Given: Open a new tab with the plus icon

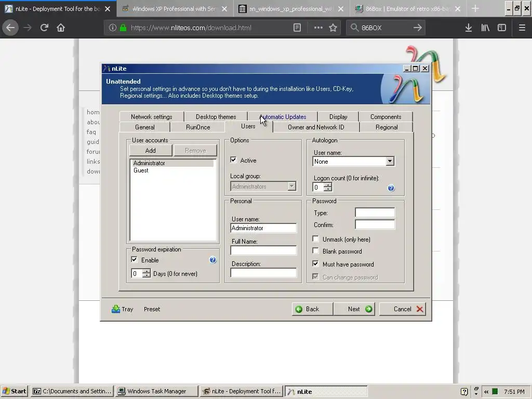Looking at the screenshot, I should tap(475, 9).
